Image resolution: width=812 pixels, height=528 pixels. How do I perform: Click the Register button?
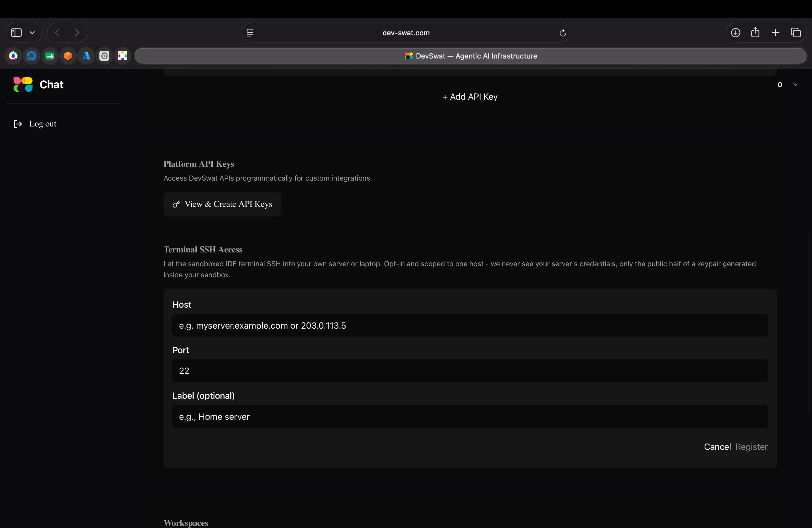(751, 447)
